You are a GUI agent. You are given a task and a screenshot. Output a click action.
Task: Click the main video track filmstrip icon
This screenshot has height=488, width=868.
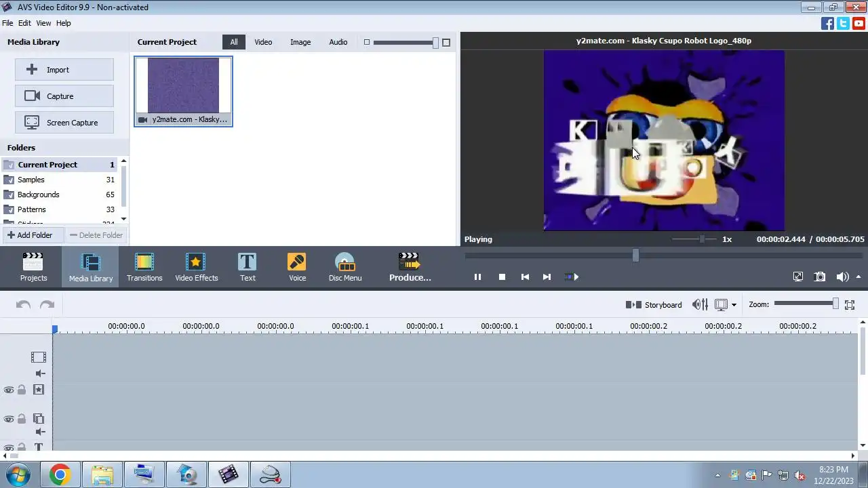tap(39, 357)
